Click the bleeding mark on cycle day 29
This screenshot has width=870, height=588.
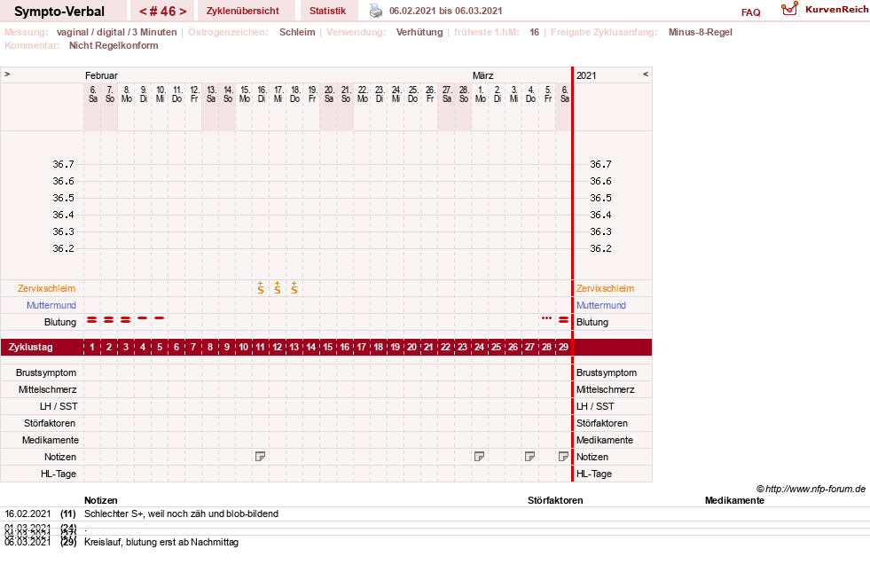[563, 319]
